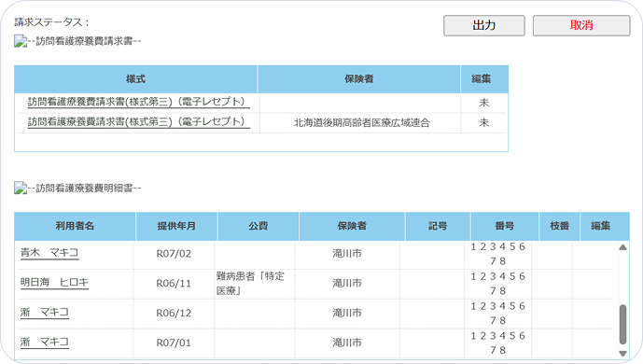
Task: Click the --訪問看護療養費明細書-- section title
Action: 84,189
